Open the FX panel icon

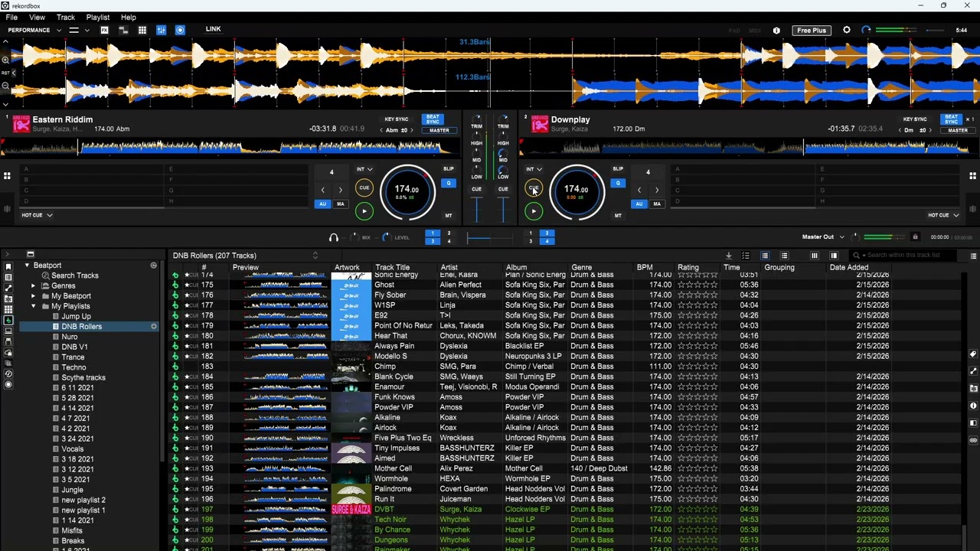[104, 30]
